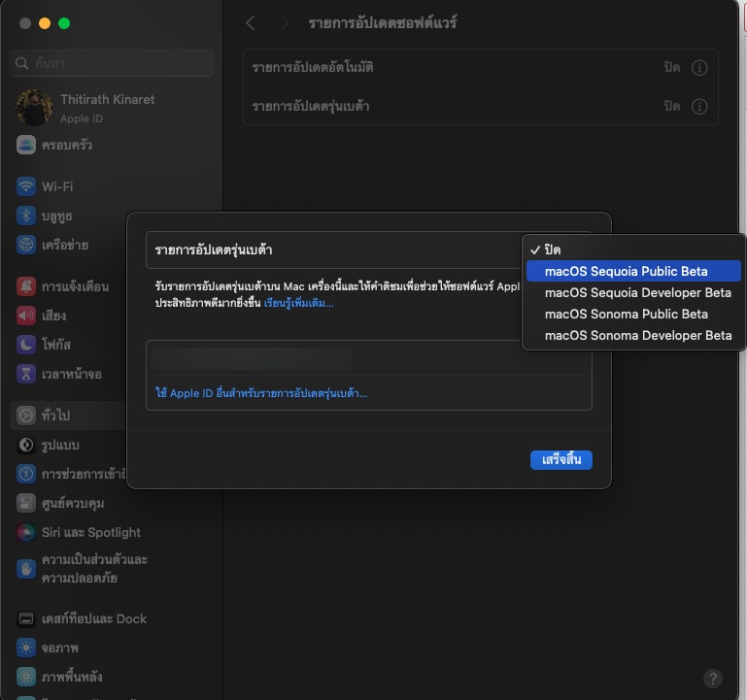Image resolution: width=747 pixels, height=700 pixels.
Task: Open การแจ้งเตือน notifications bell icon
Action: [x=26, y=286]
